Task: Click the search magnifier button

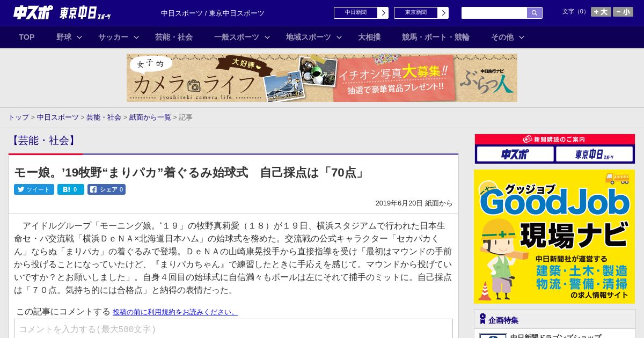Action: [535, 13]
